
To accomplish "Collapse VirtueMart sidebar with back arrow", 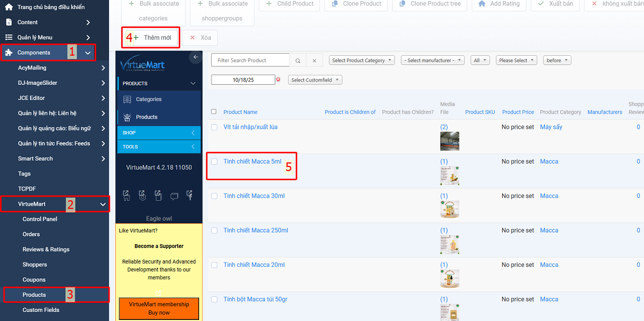I will click(x=196, y=57).
